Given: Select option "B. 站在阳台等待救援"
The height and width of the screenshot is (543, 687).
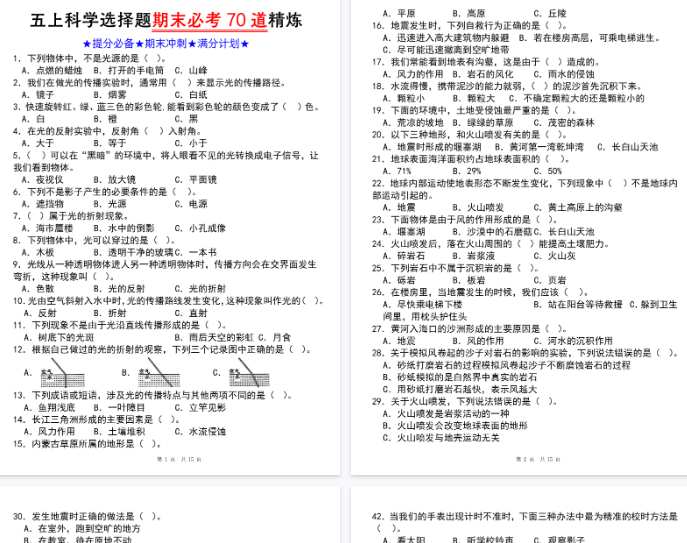Looking at the screenshot, I should pos(577,305).
